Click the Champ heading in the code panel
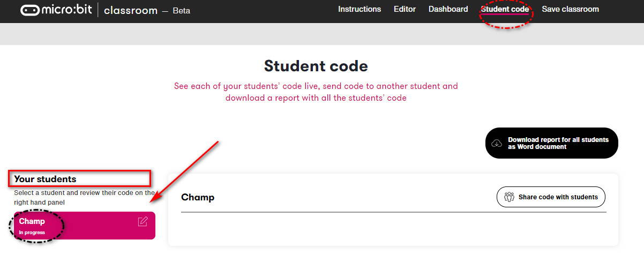This screenshot has width=644, height=277. coord(198,197)
